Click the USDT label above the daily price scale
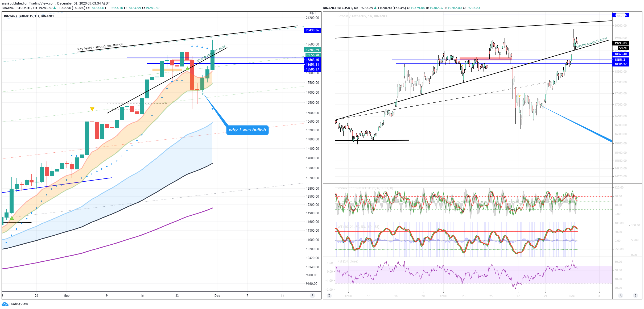Viewport: 644px width, 309px height. tap(312, 13)
